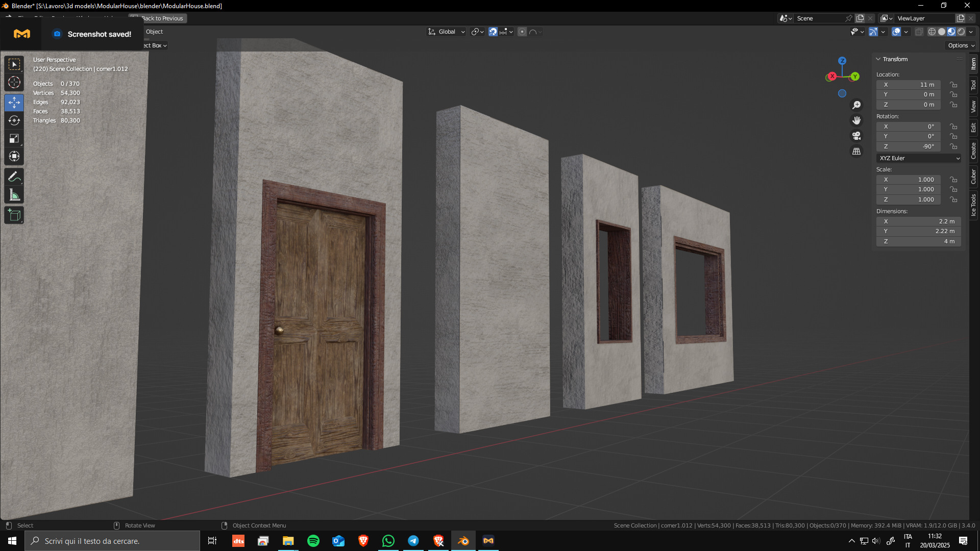Screen dimensions: 980x551
Task: Open the pivot point dropdown
Action: coord(477,32)
